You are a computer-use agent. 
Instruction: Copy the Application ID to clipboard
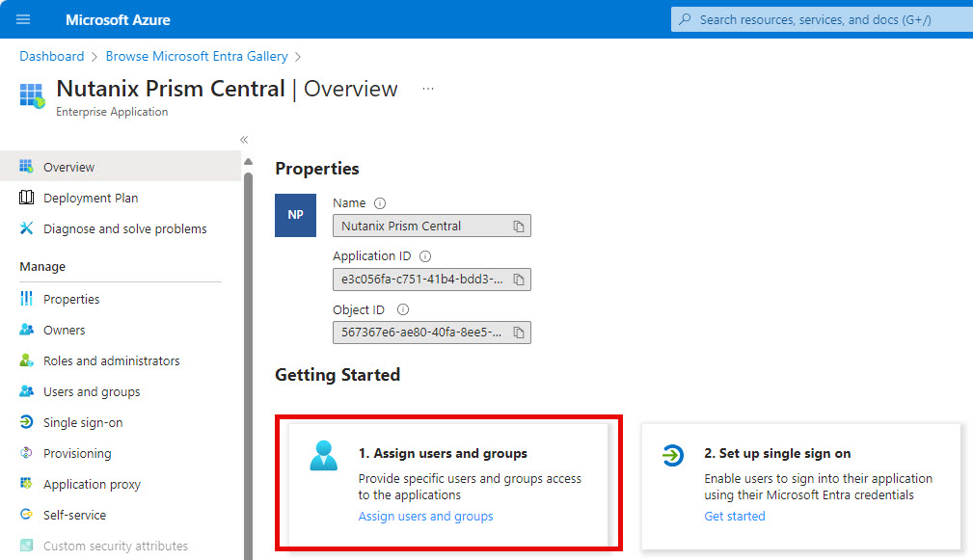519,280
